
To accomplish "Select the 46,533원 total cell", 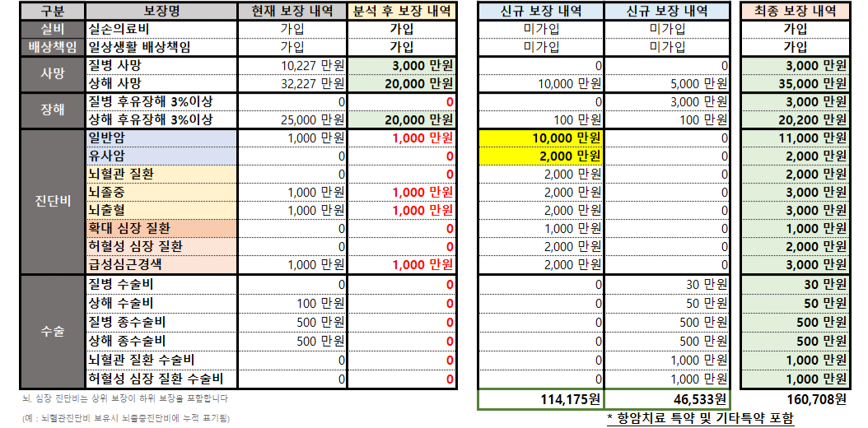I will pos(667,399).
